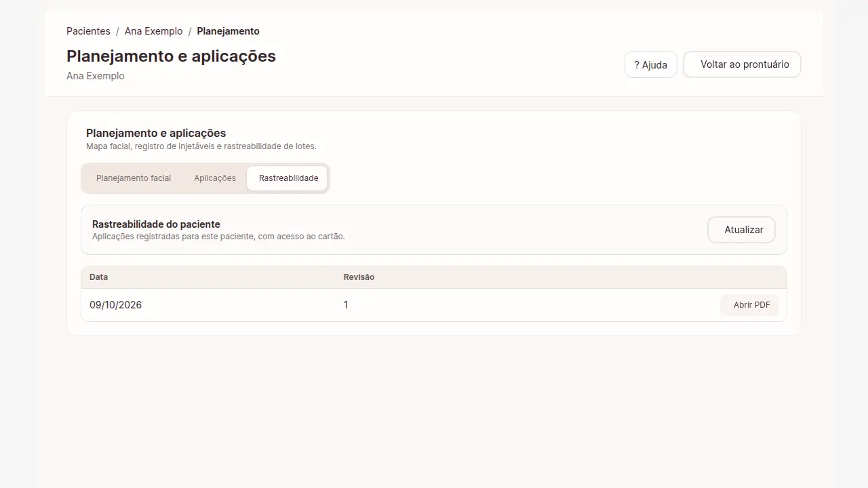868x488 pixels.
Task: Click the Planejamento breadcrumb item
Action: coord(228,31)
